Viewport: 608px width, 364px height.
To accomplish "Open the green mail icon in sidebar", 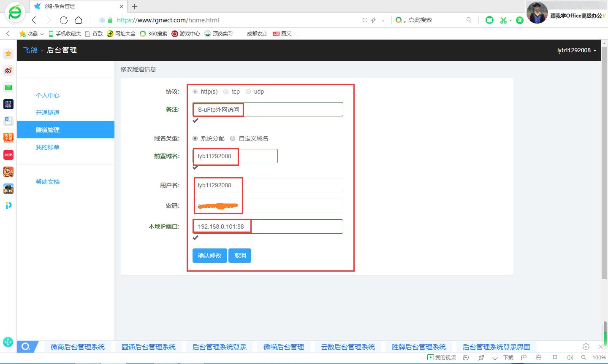I will (8, 87).
